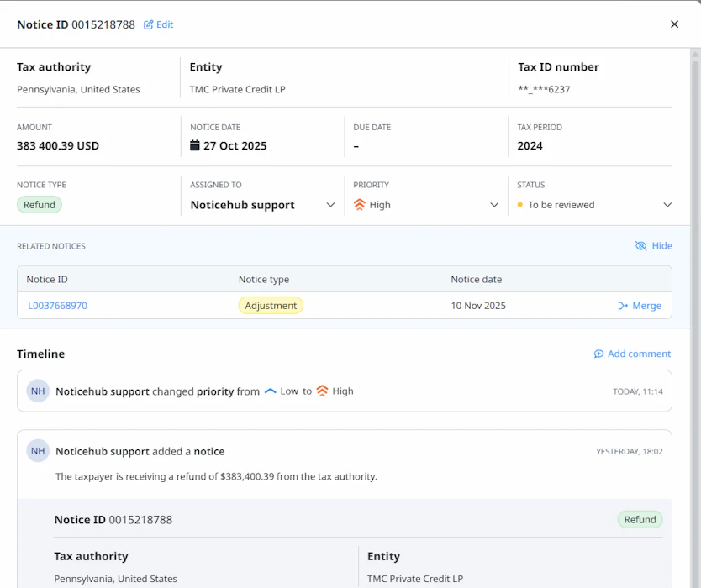Click the Merge link for the related notice
Viewport: 701px width, 588px height.
pos(646,306)
